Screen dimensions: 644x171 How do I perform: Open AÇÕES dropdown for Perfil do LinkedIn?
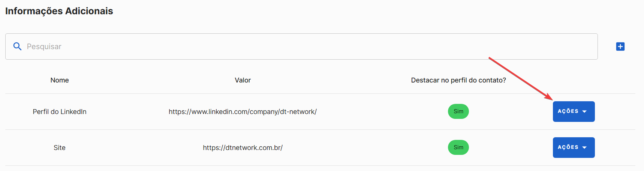(x=574, y=111)
